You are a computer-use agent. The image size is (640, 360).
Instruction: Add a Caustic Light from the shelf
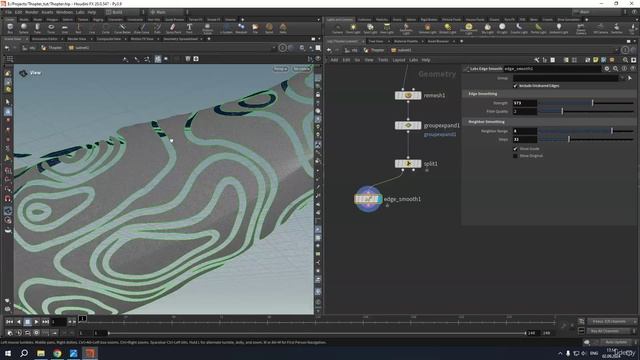519,28
